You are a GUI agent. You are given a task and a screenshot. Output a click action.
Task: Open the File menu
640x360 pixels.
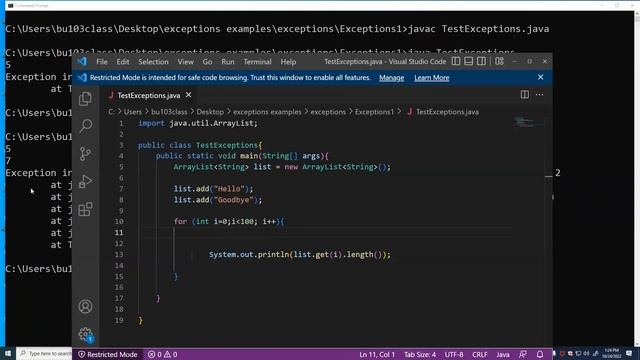[x=102, y=62]
